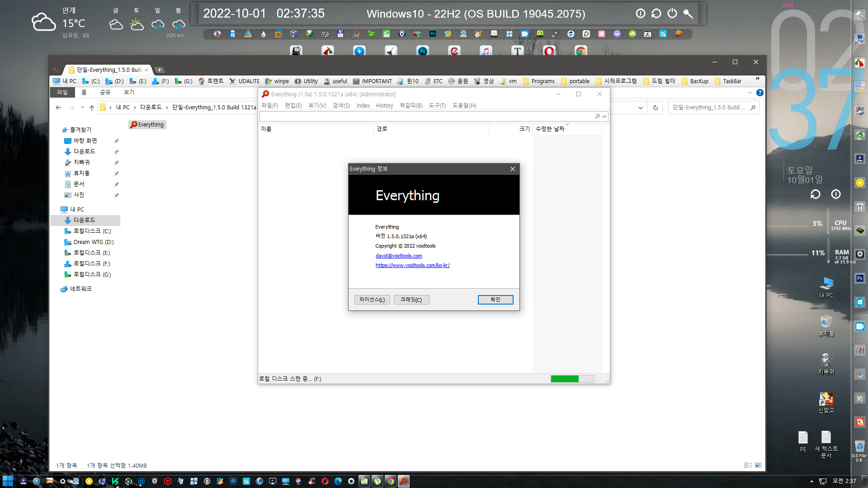Open 휴지통 recycle bin desktop icon
The width and height of the screenshot is (868, 488).
coord(826,326)
